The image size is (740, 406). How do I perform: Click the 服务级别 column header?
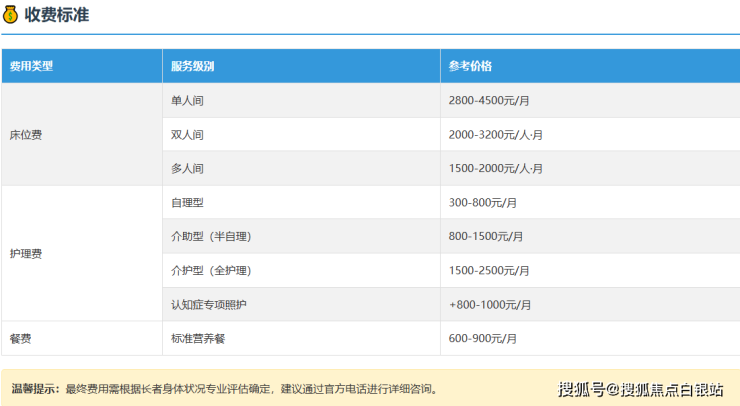192,66
